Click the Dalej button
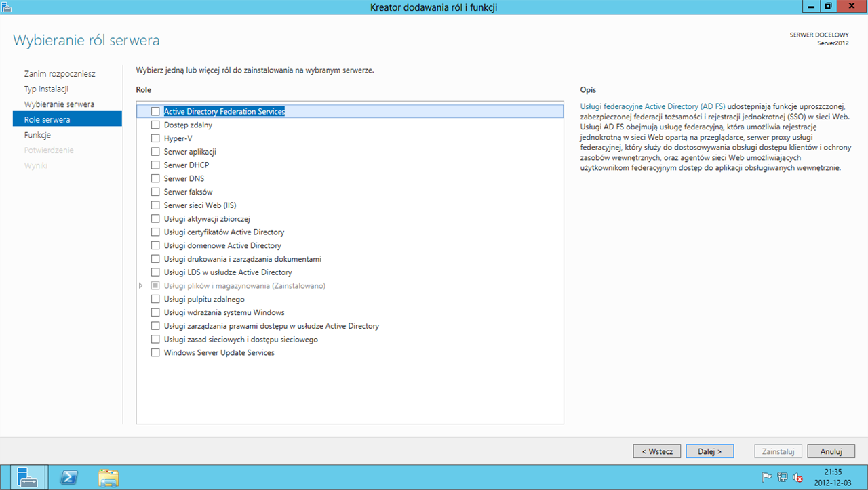This screenshot has height=490, width=868. click(x=710, y=451)
